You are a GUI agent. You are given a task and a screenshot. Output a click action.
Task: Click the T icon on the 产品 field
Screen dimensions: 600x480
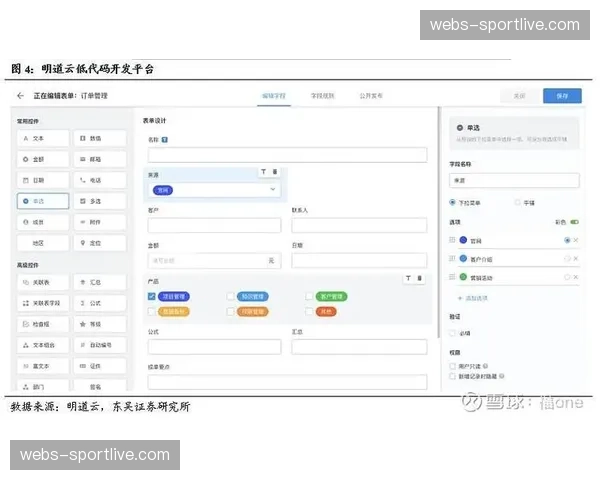point(408,278)
